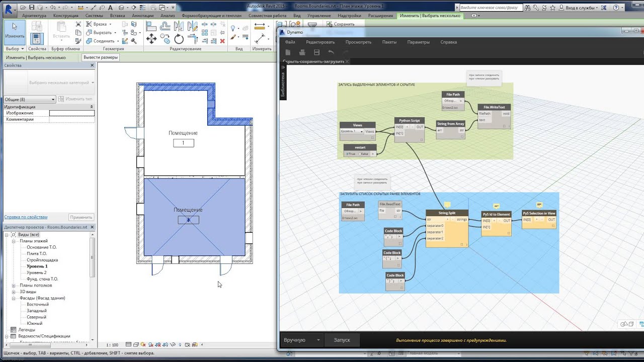Click the Open file icon in Dynamo toolbar

click(x=302, y=52)
